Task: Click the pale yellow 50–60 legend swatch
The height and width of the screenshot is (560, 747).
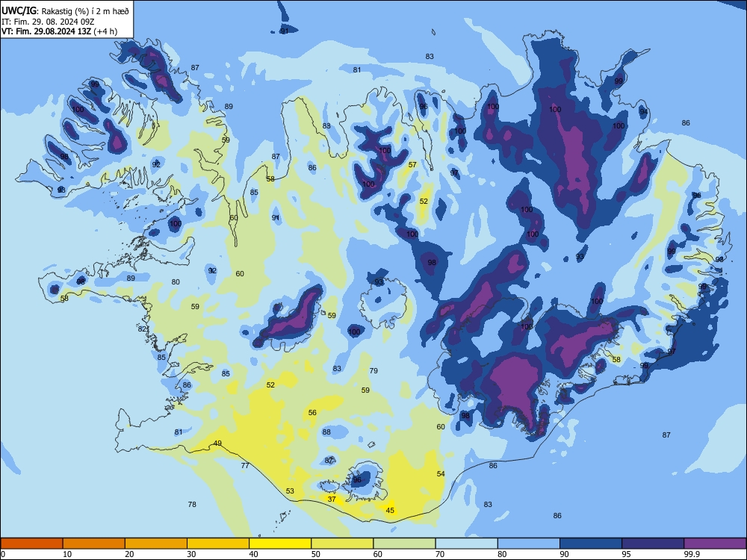Action: coord(342,544)
